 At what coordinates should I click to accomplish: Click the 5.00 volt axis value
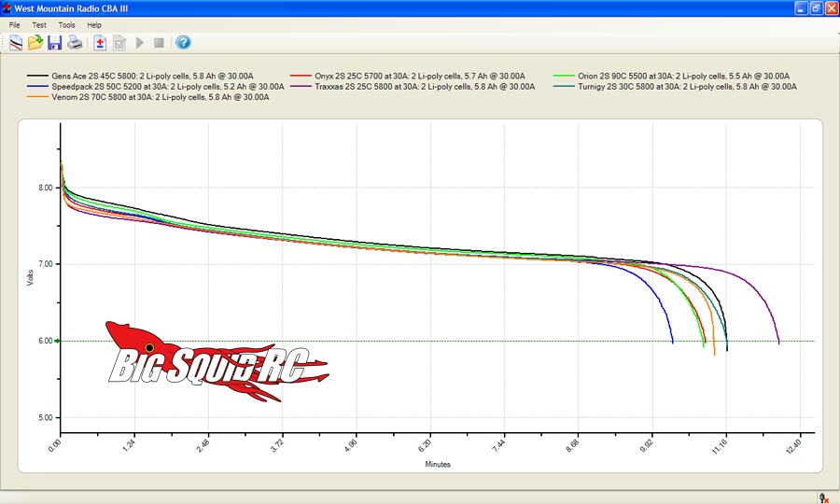point(46,418)
